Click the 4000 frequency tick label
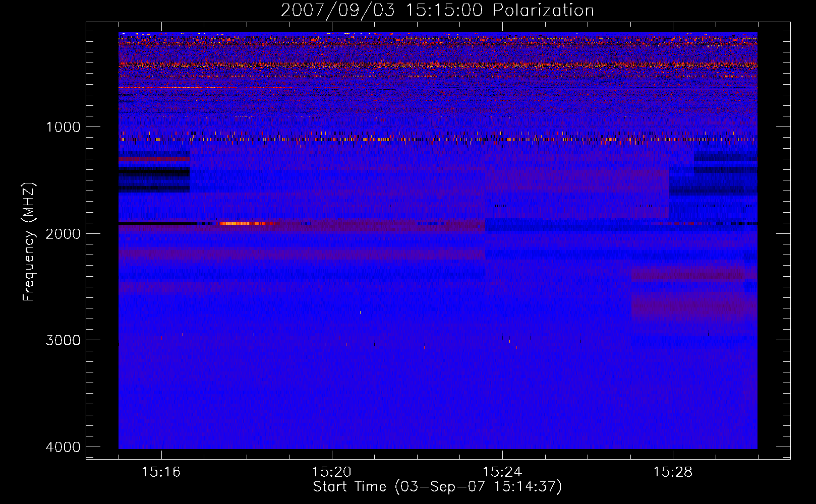816x504 pixels. (x=63, y=447)
